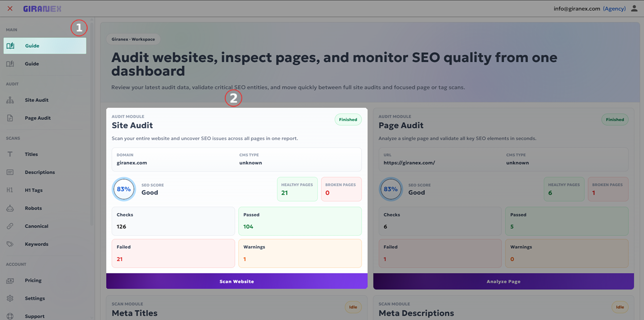Select the Broken Pages 1 tile
Image resolution: width=644 pixels, height=320 pixels.
pos(608,189)
